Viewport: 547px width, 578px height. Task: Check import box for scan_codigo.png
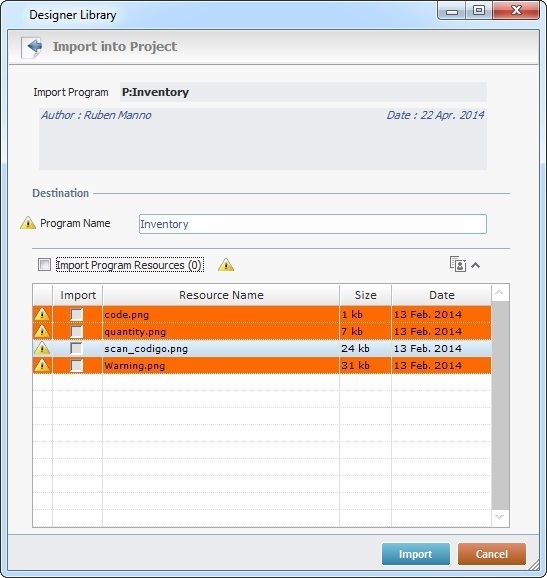[77, 348]
